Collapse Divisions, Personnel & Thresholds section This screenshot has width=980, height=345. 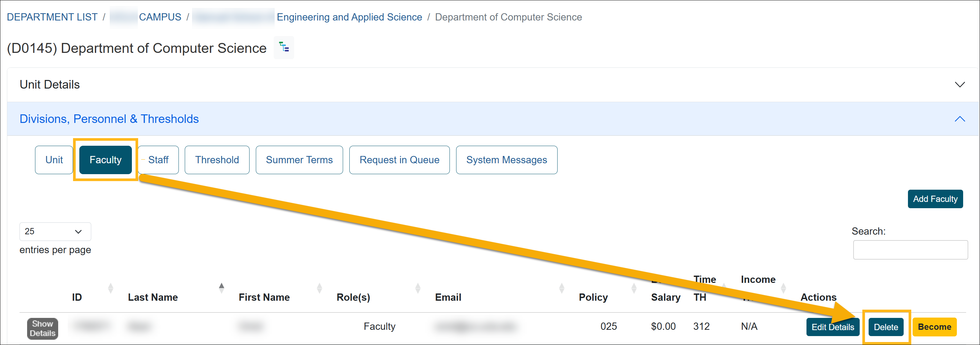click(960, 119)
